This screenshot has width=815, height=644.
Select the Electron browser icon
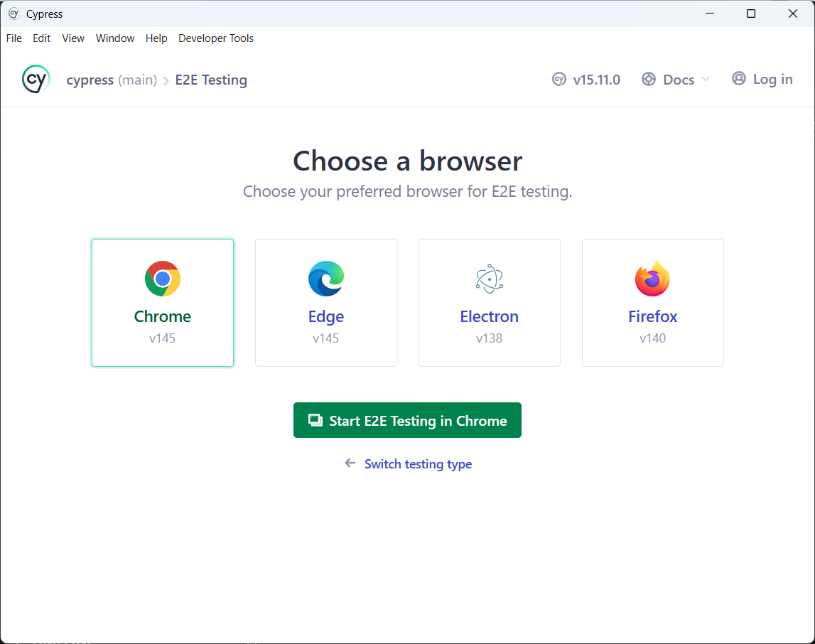[490, 279]
